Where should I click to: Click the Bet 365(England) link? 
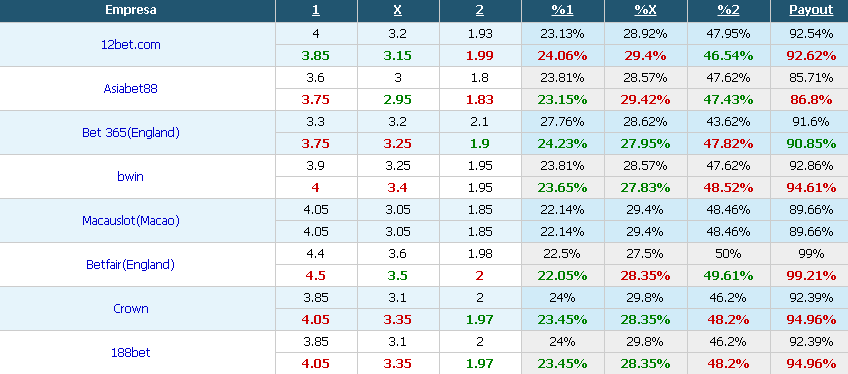pos(130,132)
